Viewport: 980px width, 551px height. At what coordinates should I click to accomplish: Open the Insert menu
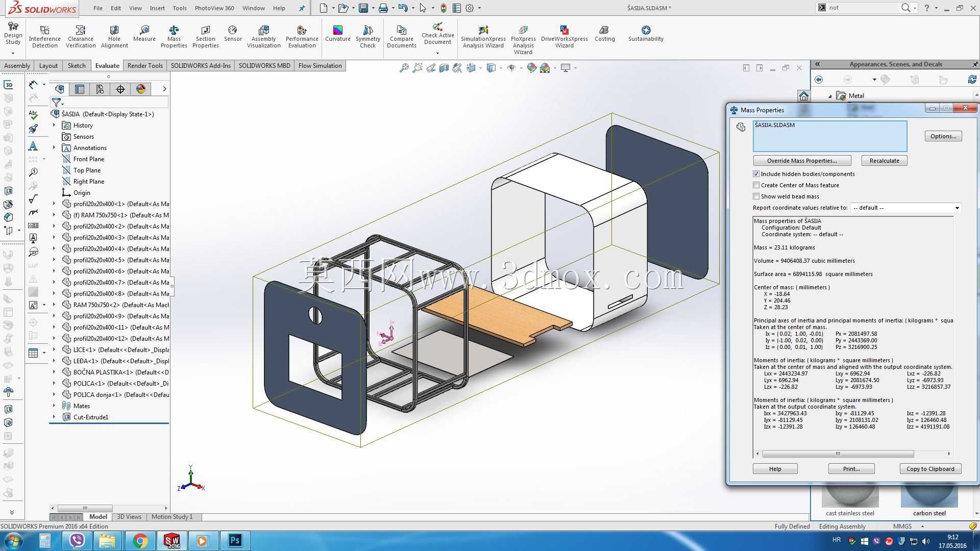point(157,8)
